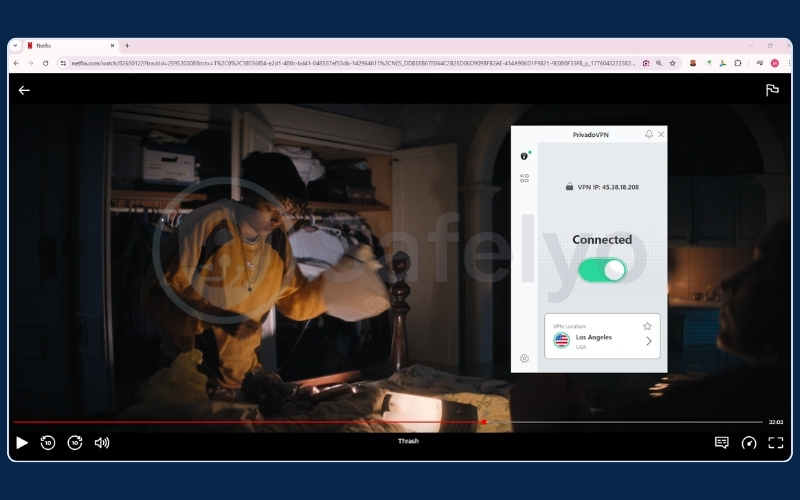Screen dimensions: 800x500
Task: Click the browser forward button
Action: pyautogui.click(x=31, y=63)
